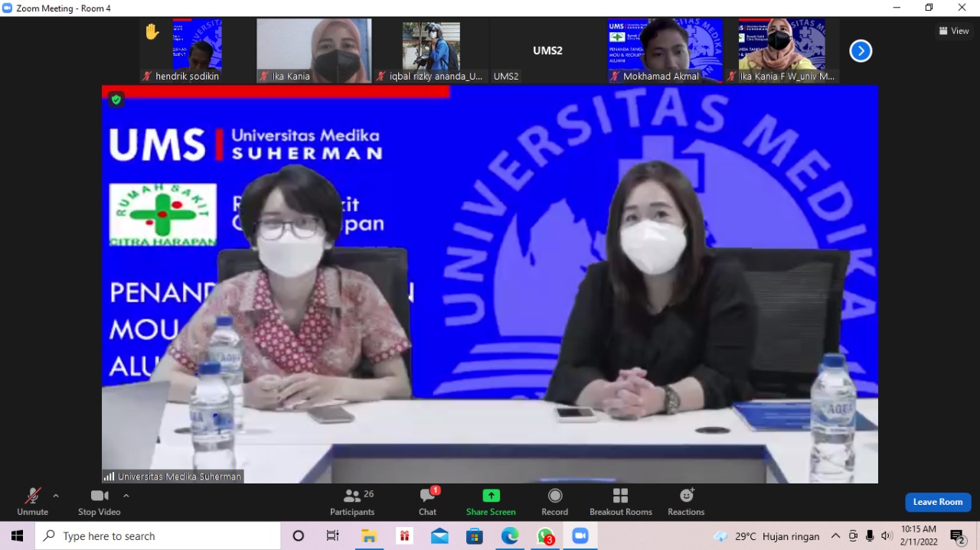Open Mail app from taskbar
The image size is (980, 550).
click(439, 536)
